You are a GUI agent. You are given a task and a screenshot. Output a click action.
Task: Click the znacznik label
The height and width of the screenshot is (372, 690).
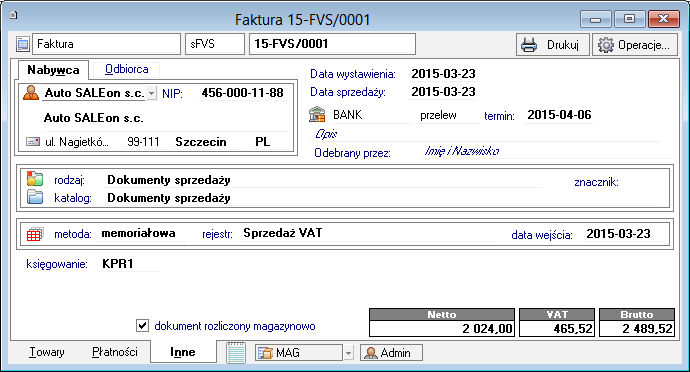596,182
